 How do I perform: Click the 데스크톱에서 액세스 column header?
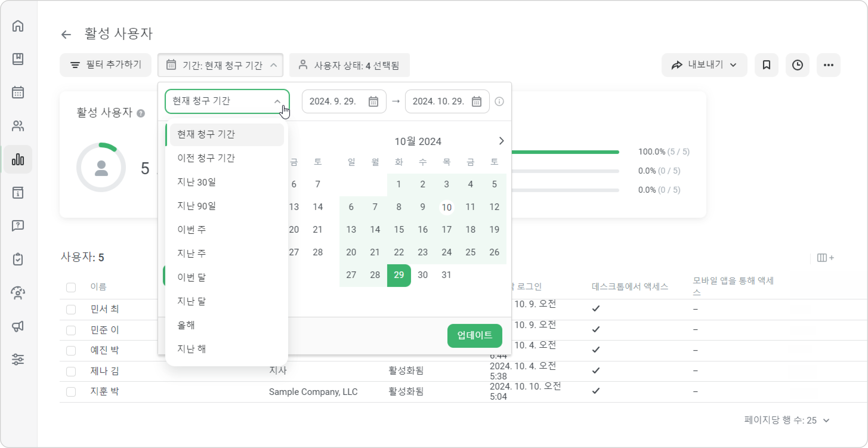pyautogui.click(x=630, y=287)
